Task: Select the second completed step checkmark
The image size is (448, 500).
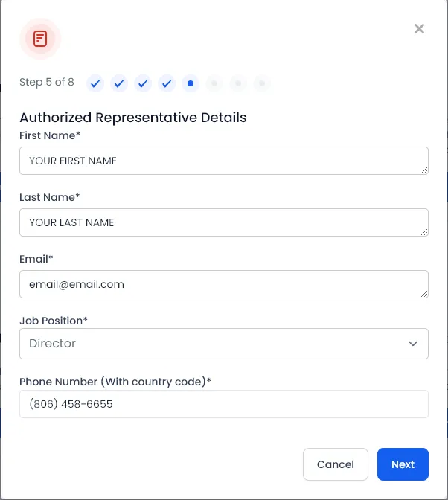Action: (119, 83)
